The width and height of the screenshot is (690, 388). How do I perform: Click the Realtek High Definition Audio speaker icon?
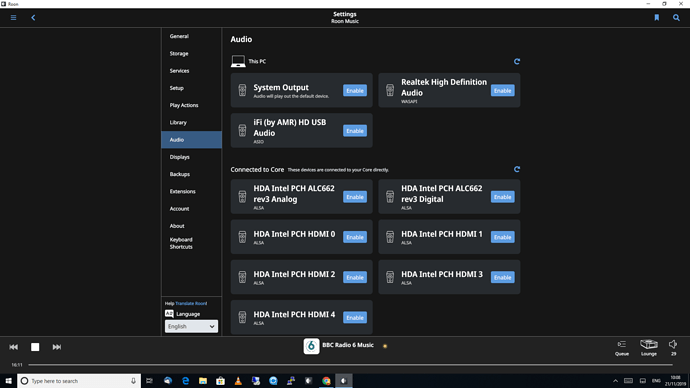(x=390, y=90)
